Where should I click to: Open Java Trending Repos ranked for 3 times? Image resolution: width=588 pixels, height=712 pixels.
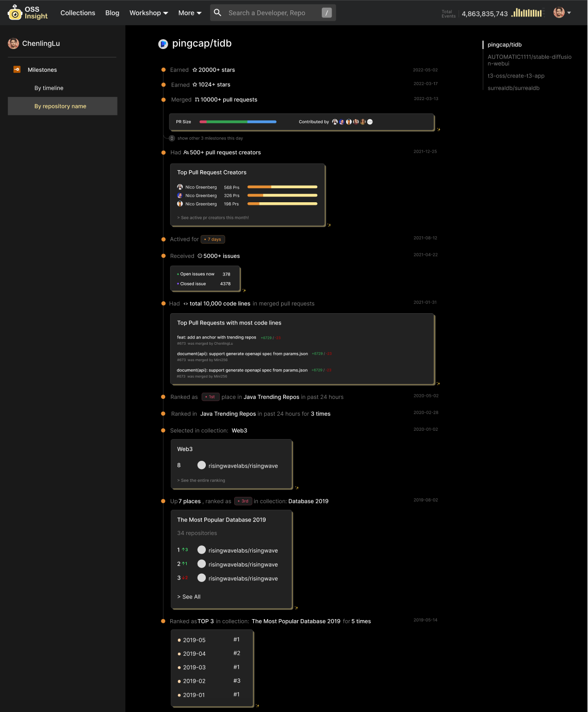[x=228, y=414]
